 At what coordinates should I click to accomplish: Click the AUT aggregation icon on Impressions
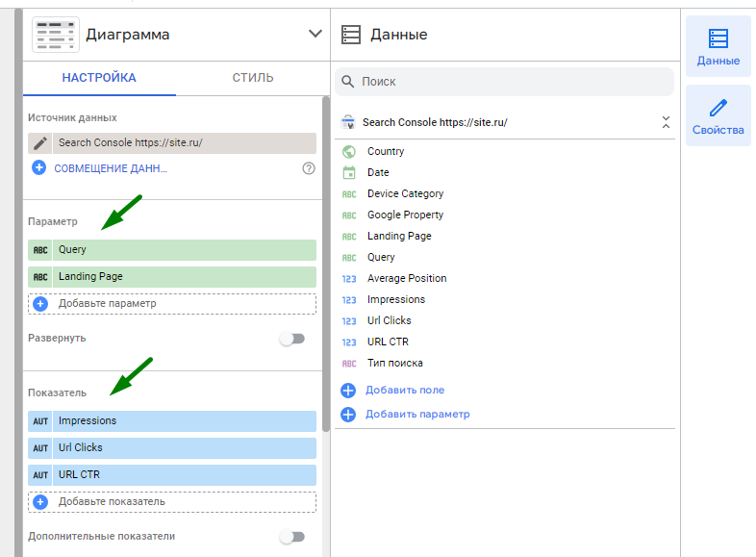[x=40, y=421]
